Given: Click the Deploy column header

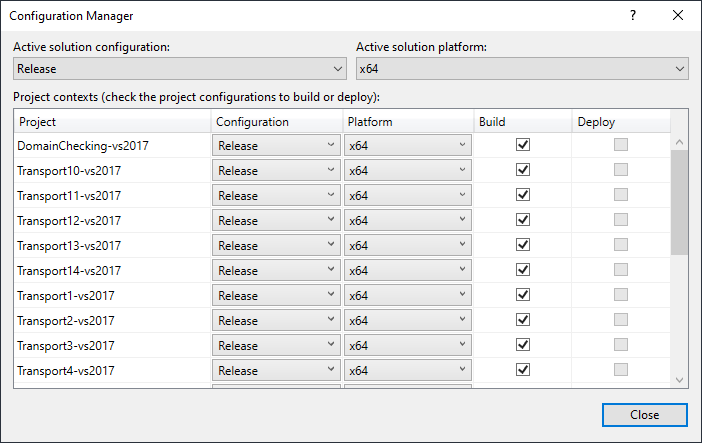Looking at the screenshot, I should point(620,122).
